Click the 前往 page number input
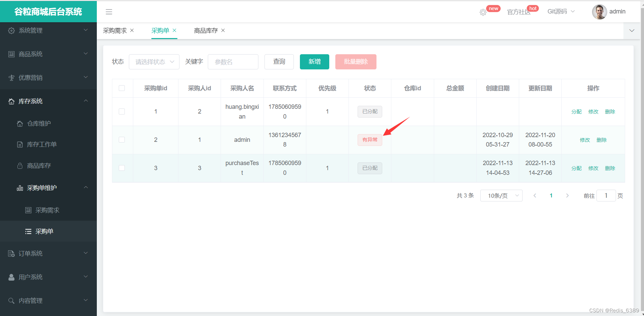This screenshot has height=316, width=644. tap(606, 196)
